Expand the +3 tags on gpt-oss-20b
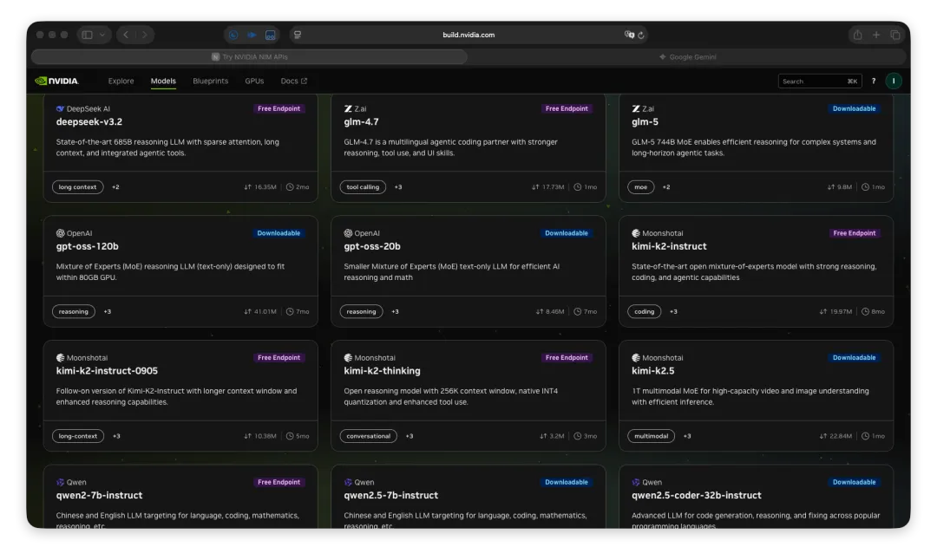The width and height of the screenshot is (937, 560). click(395, 312)
